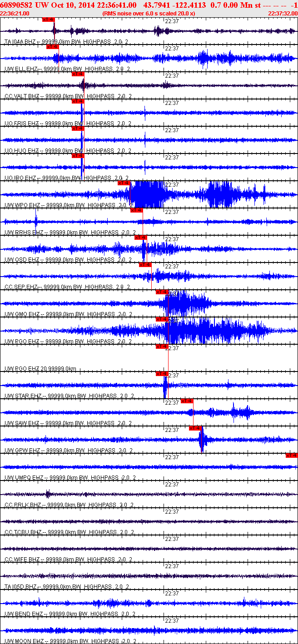Click the 'RMS noise over 6.0 s' caption
The width and height of the screenshot is (298, 644).
149,13
